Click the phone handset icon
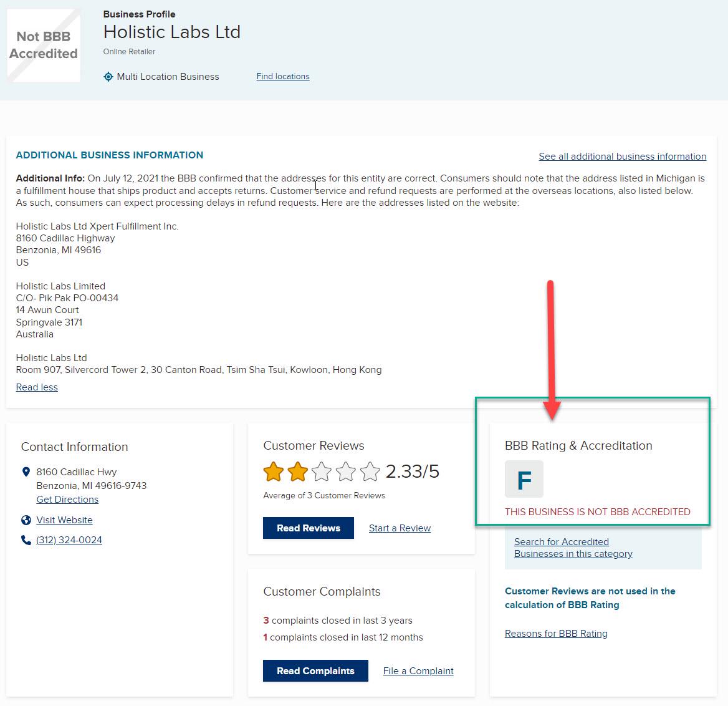Screen dimensions: 728x706 26,540
